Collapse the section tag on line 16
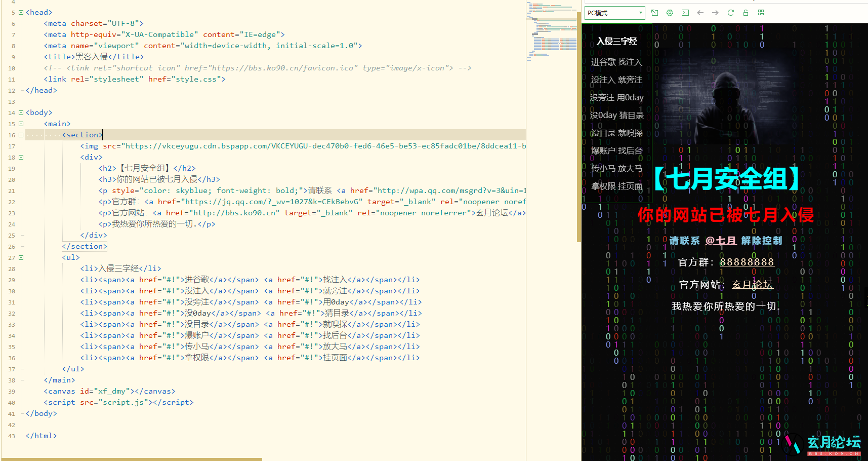Image resolution: width=868 pixels, height=461 pixels. pos(21,135)
